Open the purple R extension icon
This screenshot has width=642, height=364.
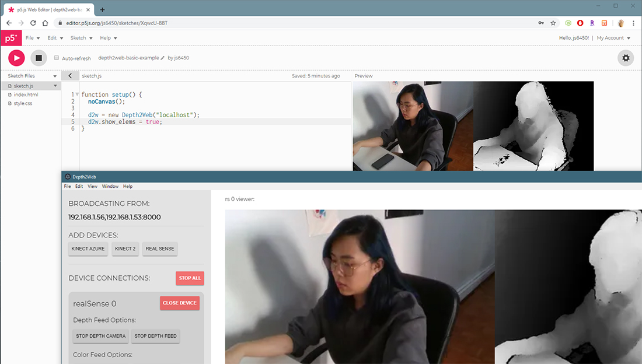(x=592, y=23)
